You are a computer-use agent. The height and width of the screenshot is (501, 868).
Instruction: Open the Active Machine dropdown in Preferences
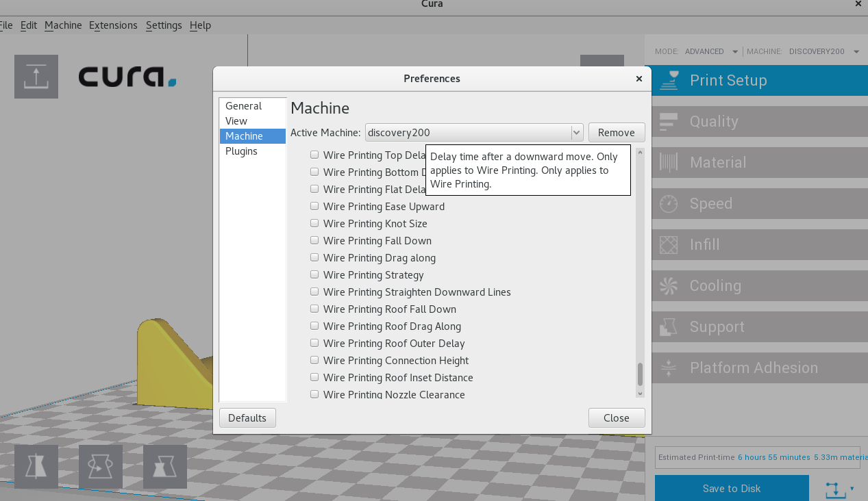coord(473,132)
